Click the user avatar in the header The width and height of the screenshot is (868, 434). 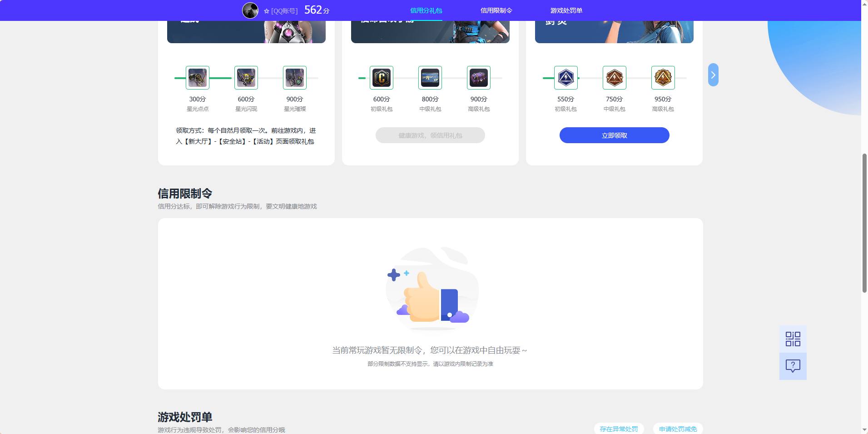pyautogui.click(x=250, y=10)
